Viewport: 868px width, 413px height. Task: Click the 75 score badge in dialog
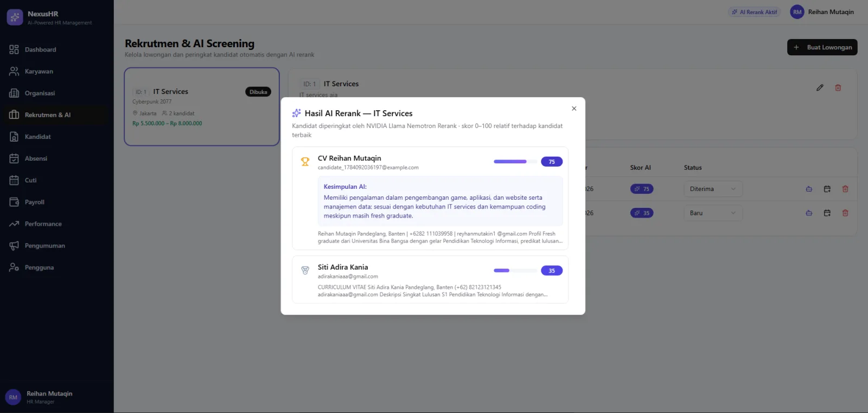[552, 162]
